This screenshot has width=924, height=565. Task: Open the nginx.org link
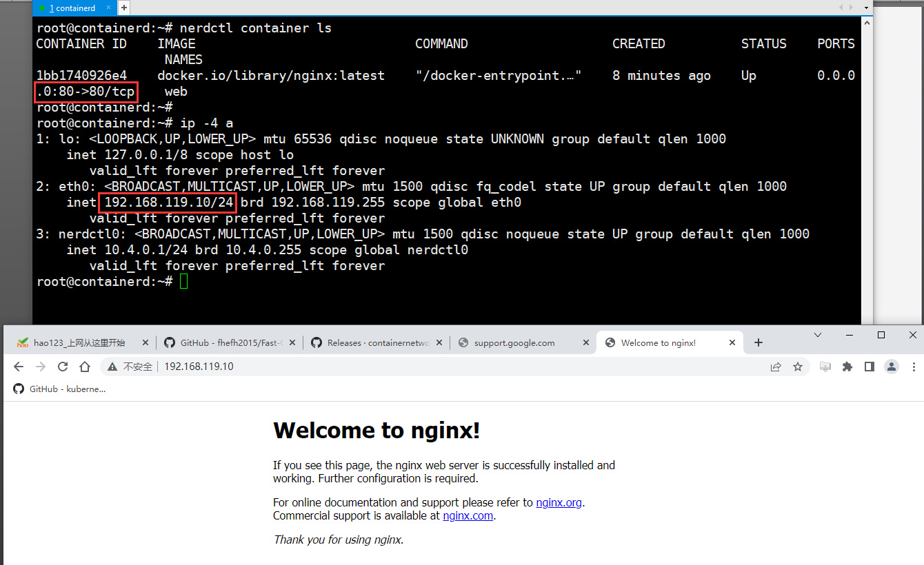[559, 502]
